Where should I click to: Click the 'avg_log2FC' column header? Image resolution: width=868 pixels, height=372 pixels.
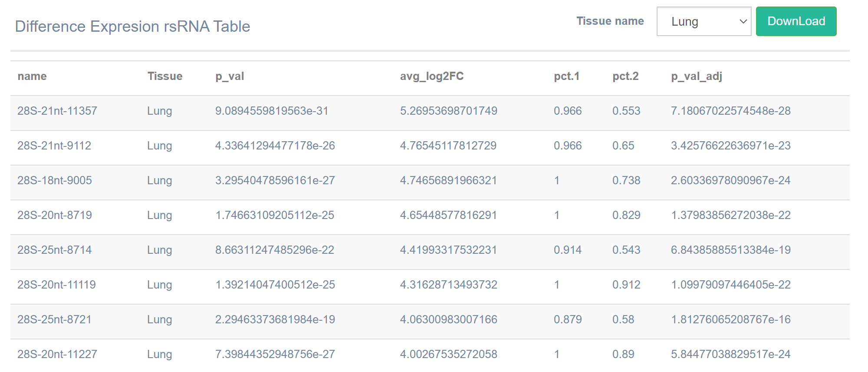[432, 76]
